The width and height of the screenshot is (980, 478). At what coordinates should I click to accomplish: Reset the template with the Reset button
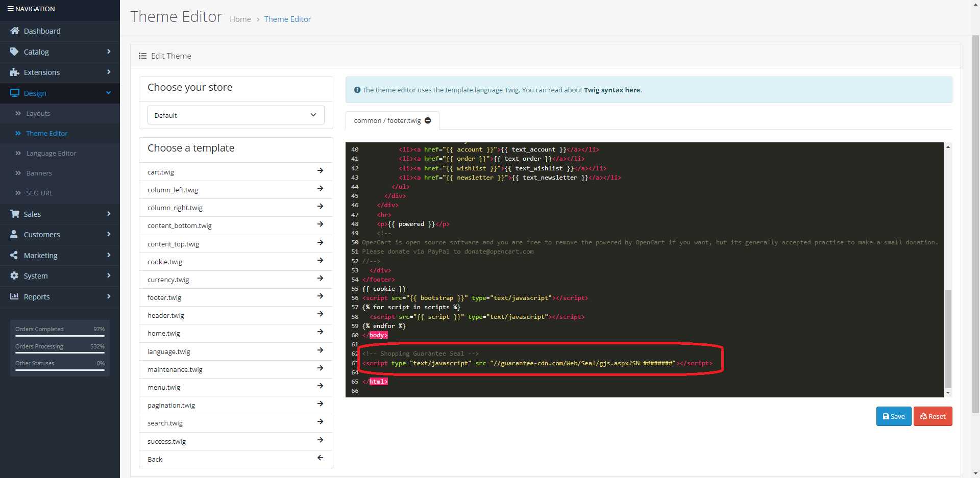pos(933,416)
